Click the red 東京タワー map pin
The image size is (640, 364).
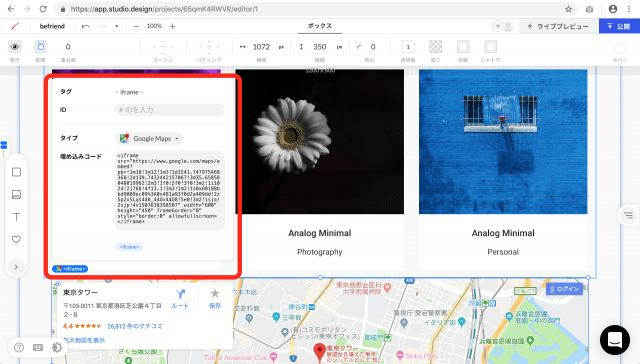coord(319,352)
